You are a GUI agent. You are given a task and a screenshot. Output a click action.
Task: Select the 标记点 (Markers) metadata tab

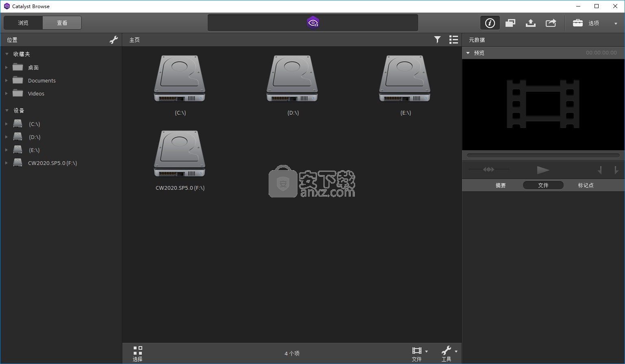[586, 185]
